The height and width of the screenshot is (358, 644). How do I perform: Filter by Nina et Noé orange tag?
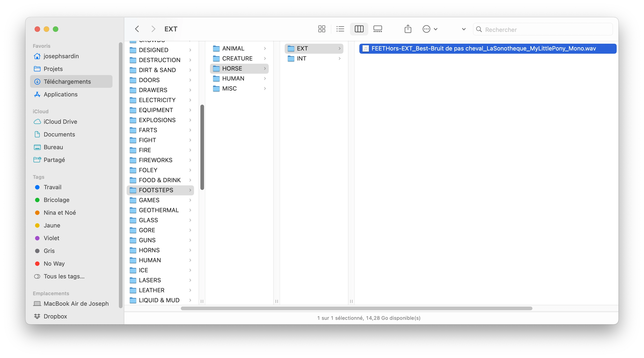[71, 213]
